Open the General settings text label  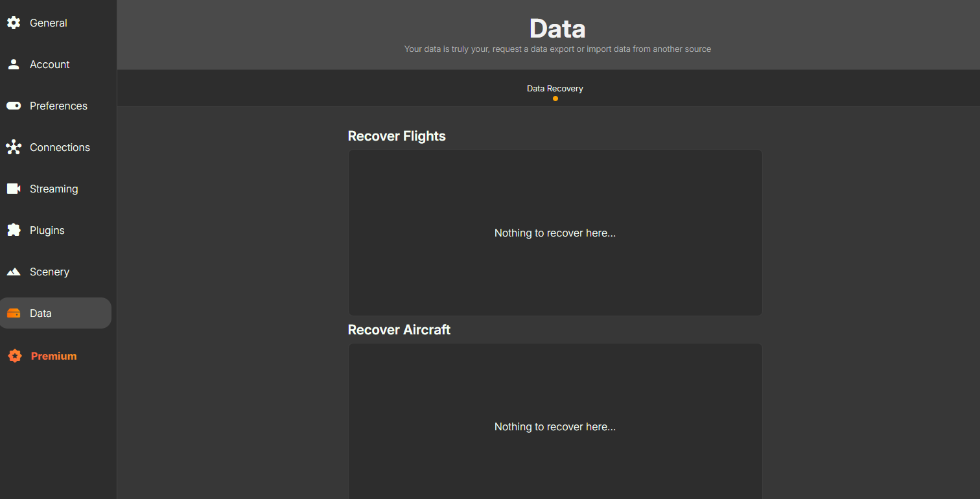click(x=49, y=23)
